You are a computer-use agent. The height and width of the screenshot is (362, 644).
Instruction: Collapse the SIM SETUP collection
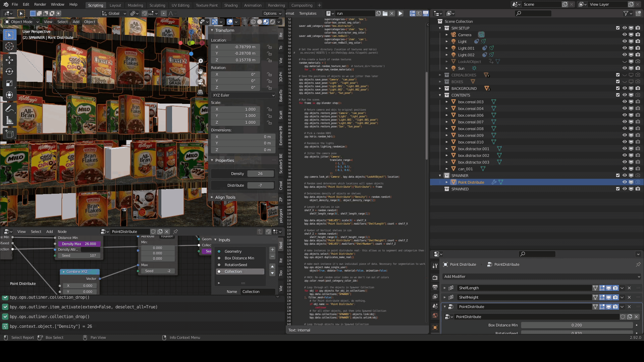click(x=440, y=28)
